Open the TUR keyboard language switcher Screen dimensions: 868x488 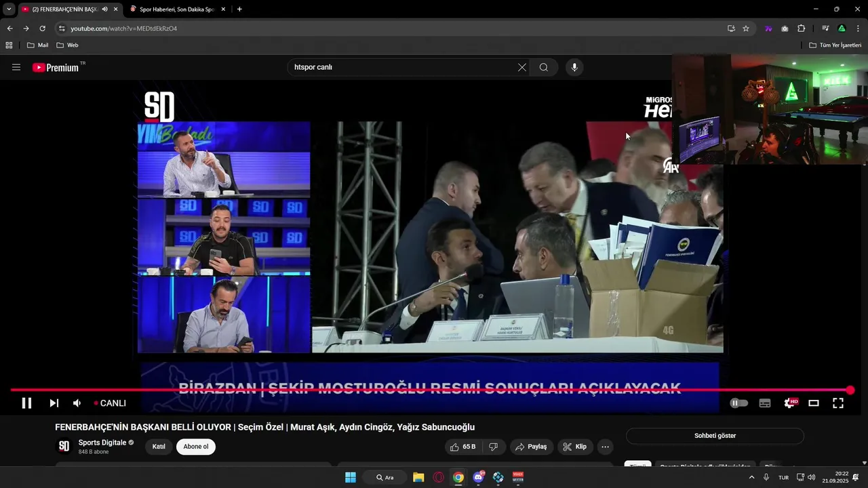pyautogui.click(x=783, y=478)
